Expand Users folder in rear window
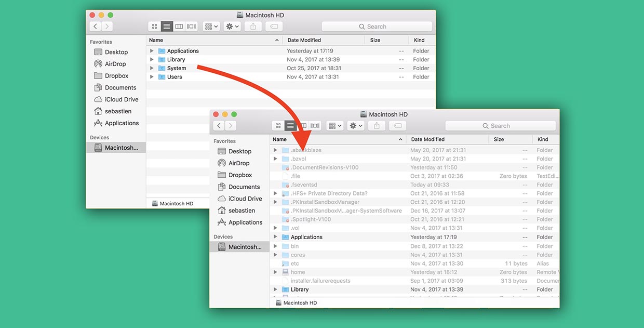 coord(152,77)
